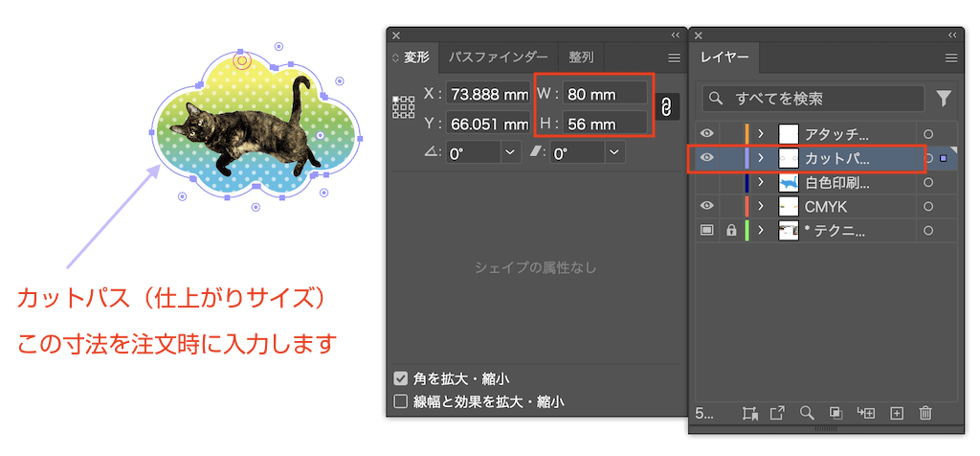This screenshot has height=456, width=980.
Task: Open the Transform panel options menu
Action: coord(674,58)
